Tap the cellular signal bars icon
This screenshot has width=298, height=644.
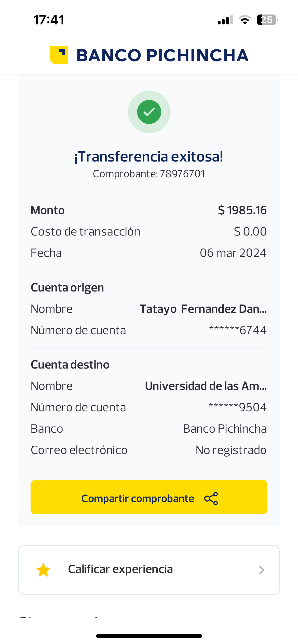pyautogui.click(x=225, y=20)
